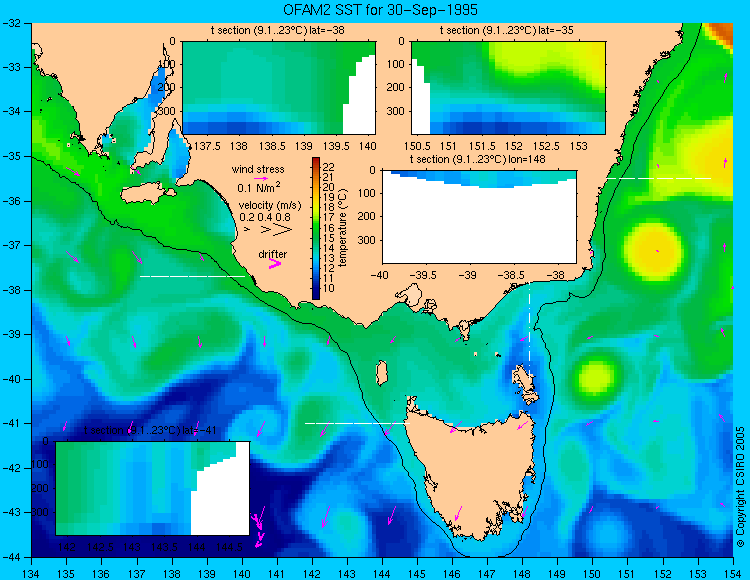Click '-39.5' on the lon=148 inset axis
This screenshot has width=750, height=580.
[425, 275]
